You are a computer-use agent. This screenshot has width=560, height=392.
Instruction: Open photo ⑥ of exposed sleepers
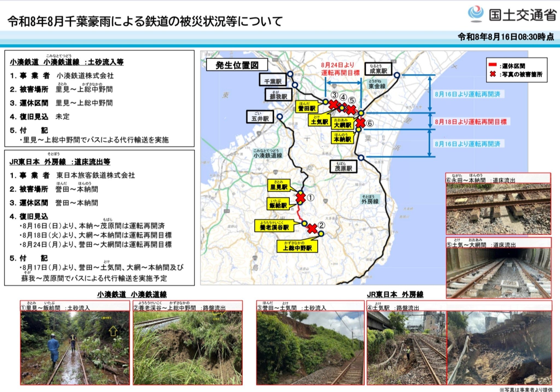498,209
